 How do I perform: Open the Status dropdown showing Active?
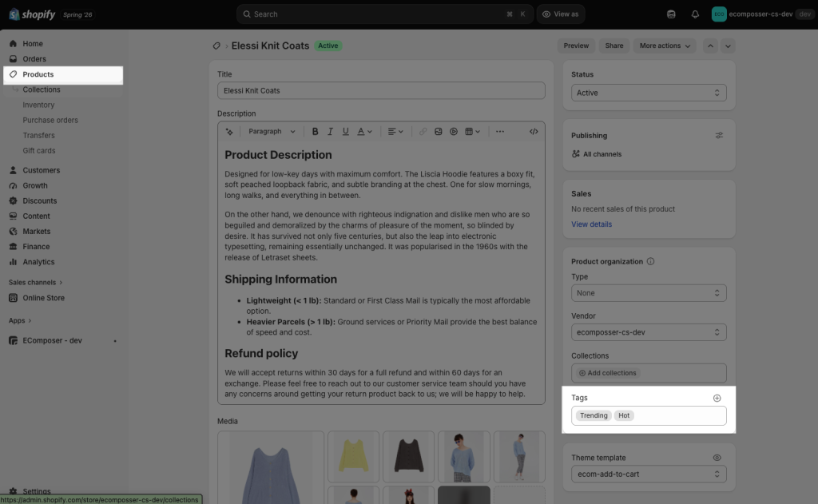pos(649,93)
